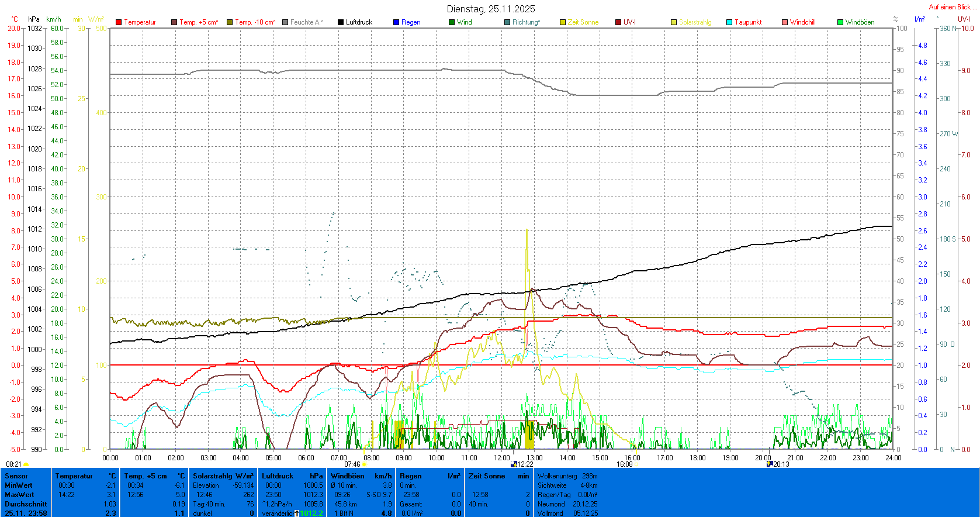The width and height of the screenshot is (980, 517).
Task: Click the moonrise icon beside 12:22
Action: click(x=514, y=464)
